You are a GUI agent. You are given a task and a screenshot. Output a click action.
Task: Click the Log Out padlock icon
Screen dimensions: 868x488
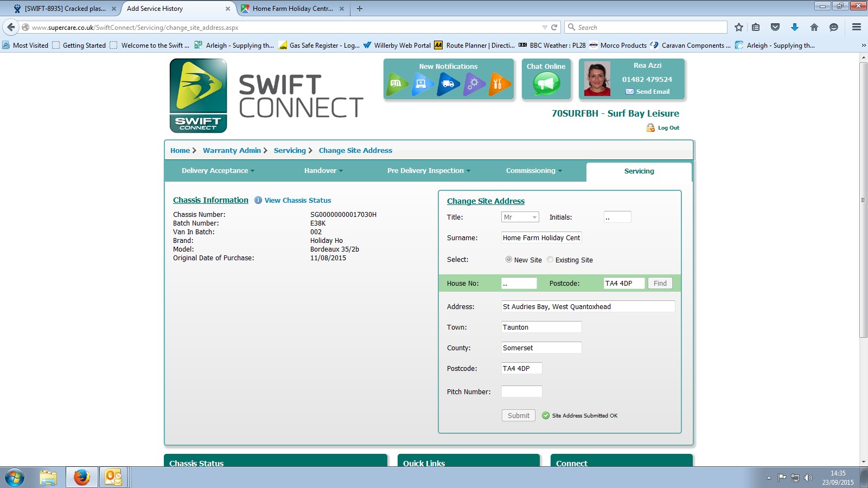(x=650, y=127)
